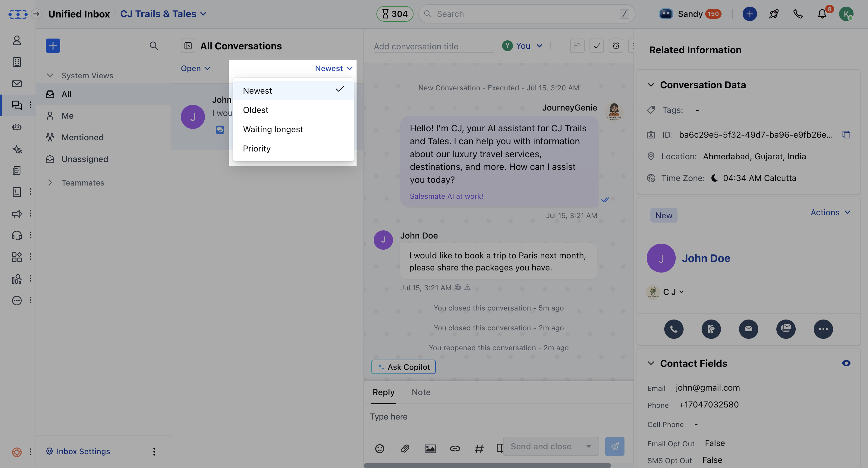This screenshot has width=868, height=468.
Task: Collapse the Contact Fields section
Action: [x=651, y=363]
